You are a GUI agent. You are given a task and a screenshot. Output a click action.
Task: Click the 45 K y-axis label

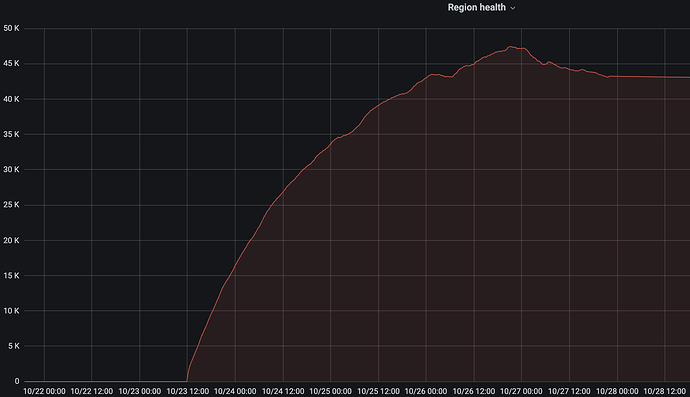pos(11,63)
